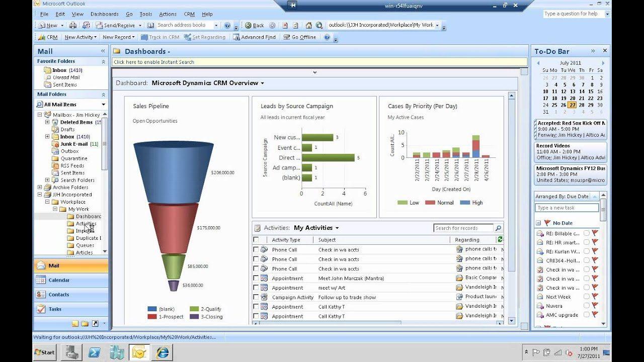Viewport: 644px width, 362px height.
Task: Click the Stop loading icon
Action: (285, 25)
